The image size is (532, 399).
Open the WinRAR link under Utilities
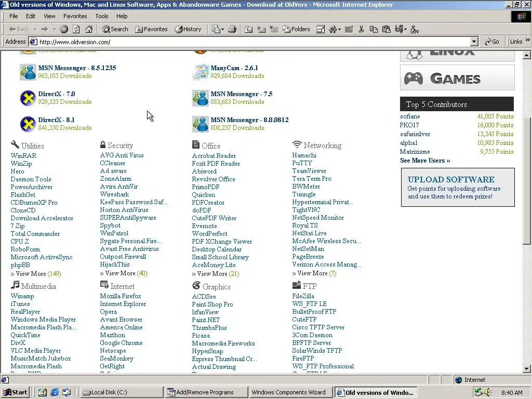[23, 156]
